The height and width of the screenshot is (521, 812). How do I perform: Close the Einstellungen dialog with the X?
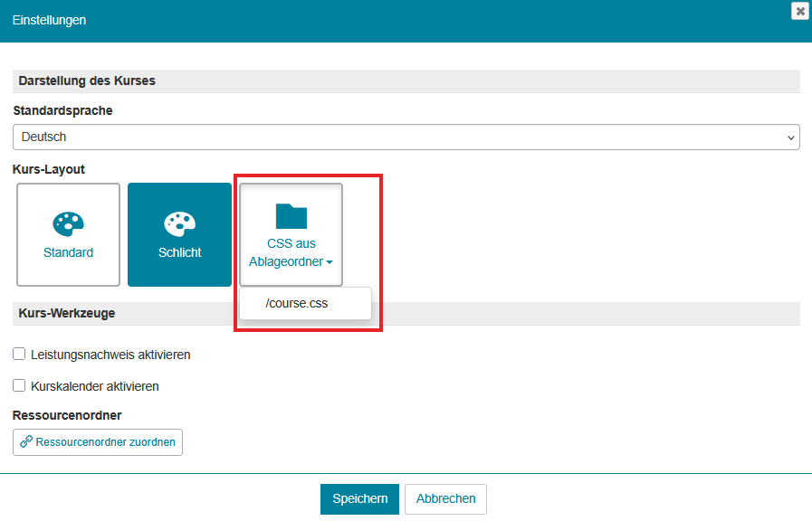799,11
